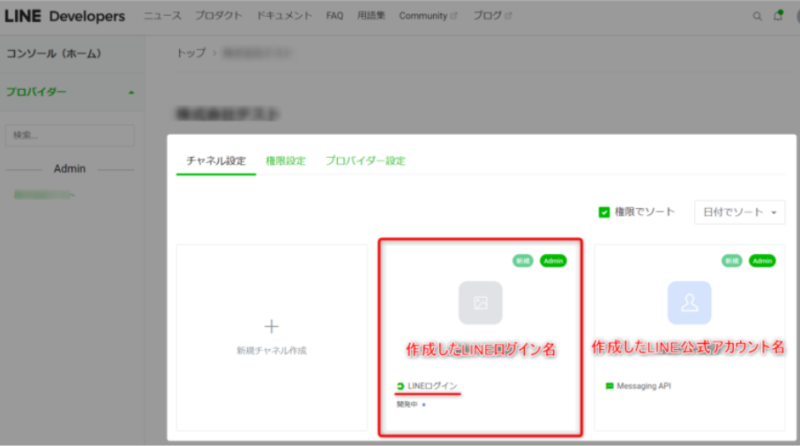Viewport: 800px width, 446px height.
Task: Click the 新規 badge on LINE Login card
Action: [522, 261]
